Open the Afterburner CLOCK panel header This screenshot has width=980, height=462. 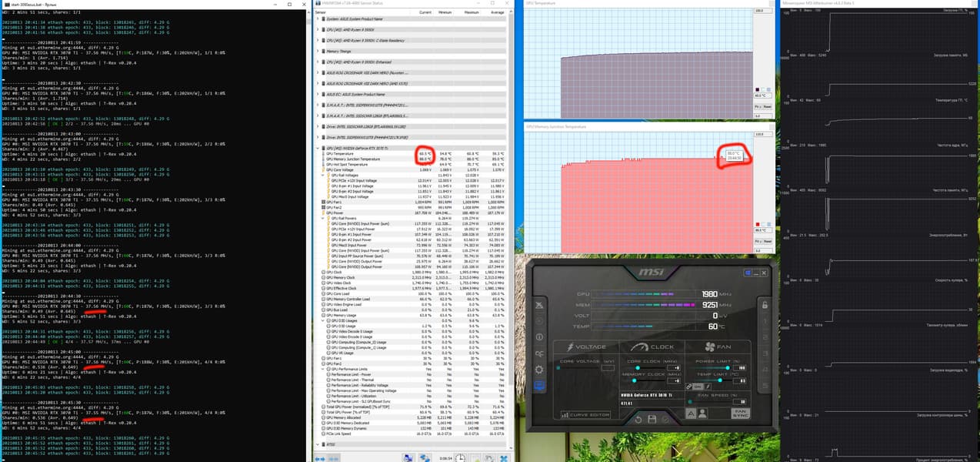[652, 346]
